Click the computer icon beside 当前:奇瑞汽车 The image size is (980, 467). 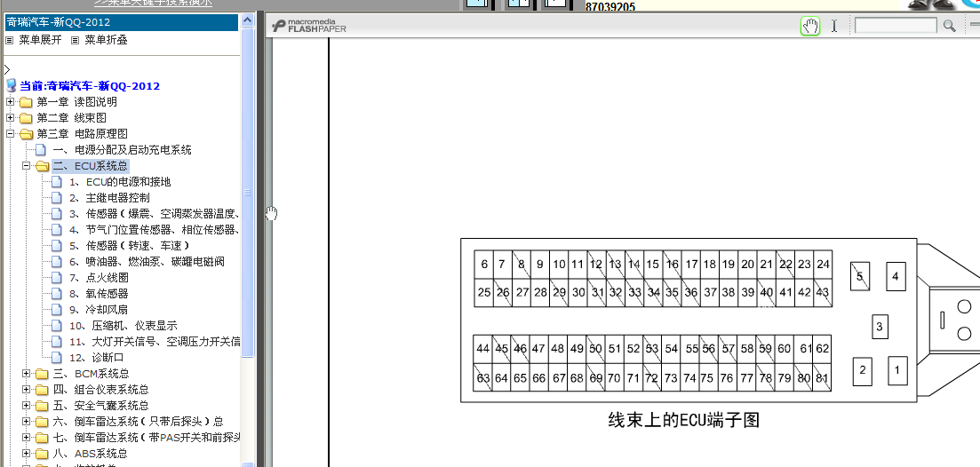tap(11, 85)
